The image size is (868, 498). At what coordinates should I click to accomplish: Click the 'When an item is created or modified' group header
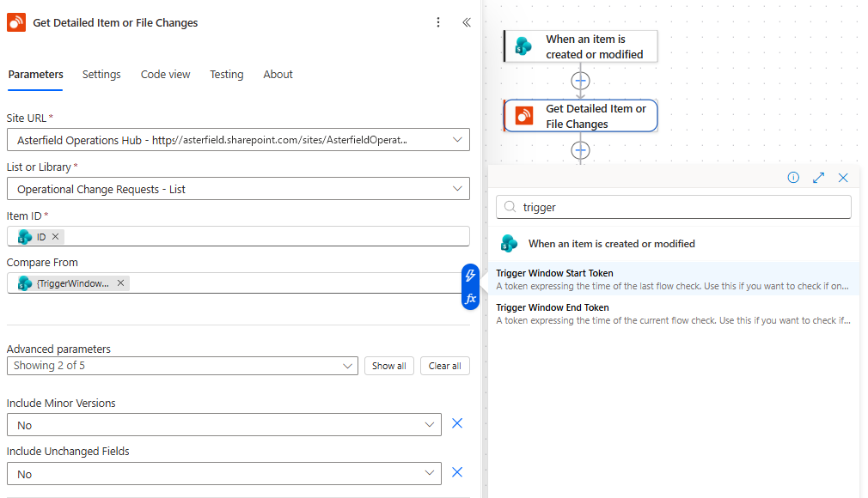(674, 244)
